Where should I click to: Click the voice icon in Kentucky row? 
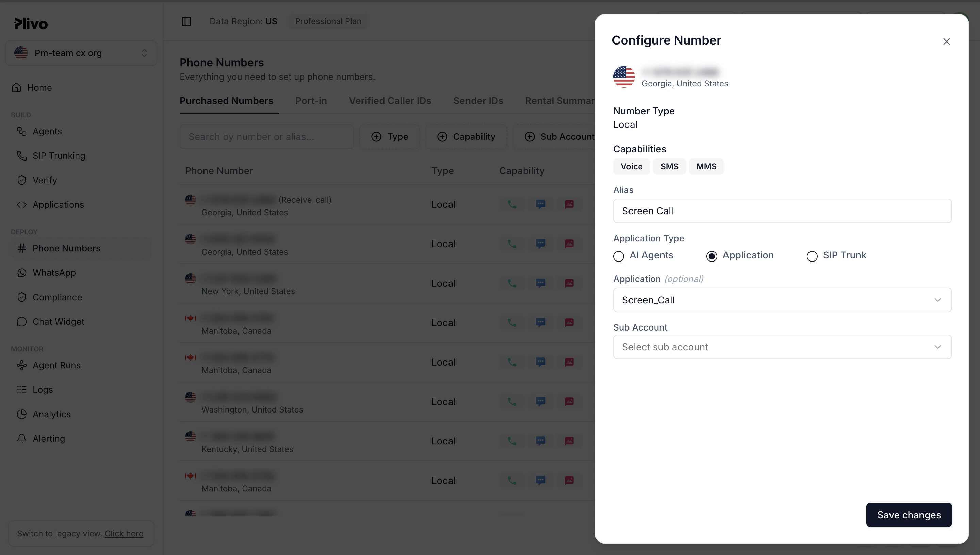(512, 441)
